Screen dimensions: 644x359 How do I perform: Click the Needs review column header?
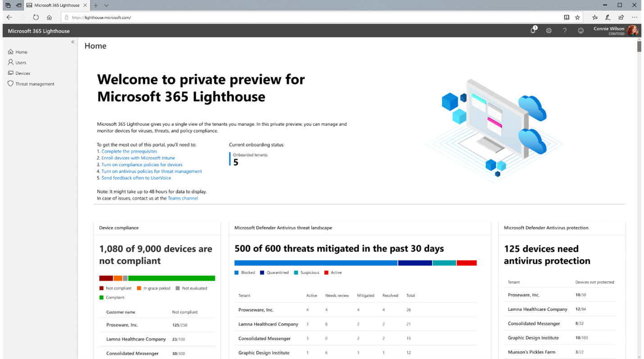pyautogui.click(x=337, y=296)
